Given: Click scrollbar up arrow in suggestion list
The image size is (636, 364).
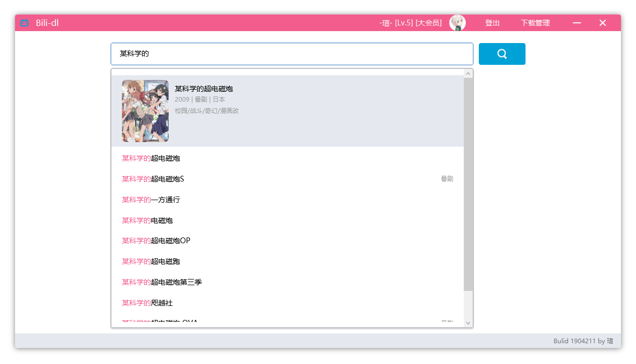Looking at the screenshot, I should coord(468,74).
